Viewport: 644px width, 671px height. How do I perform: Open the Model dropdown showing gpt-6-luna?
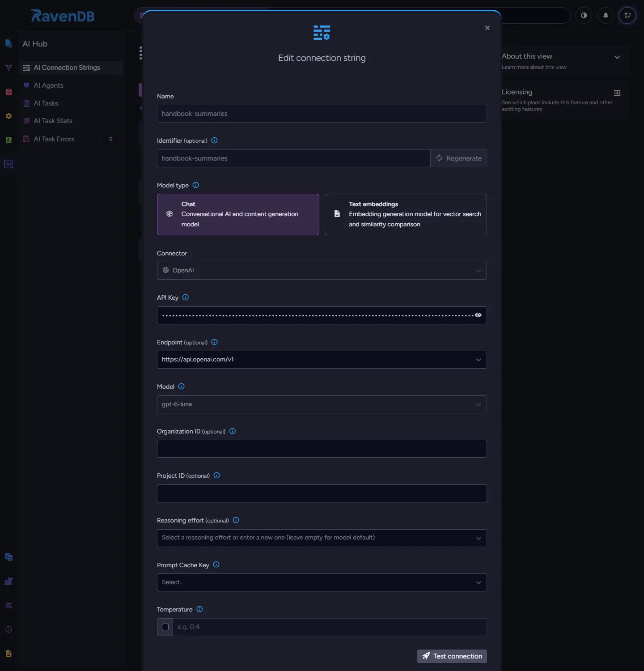click(322, 404)
